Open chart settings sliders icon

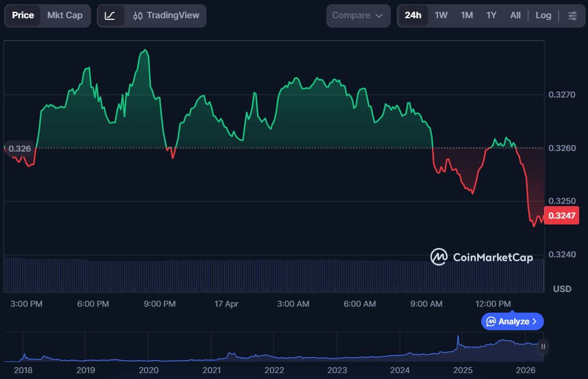(x=572, y=16)
